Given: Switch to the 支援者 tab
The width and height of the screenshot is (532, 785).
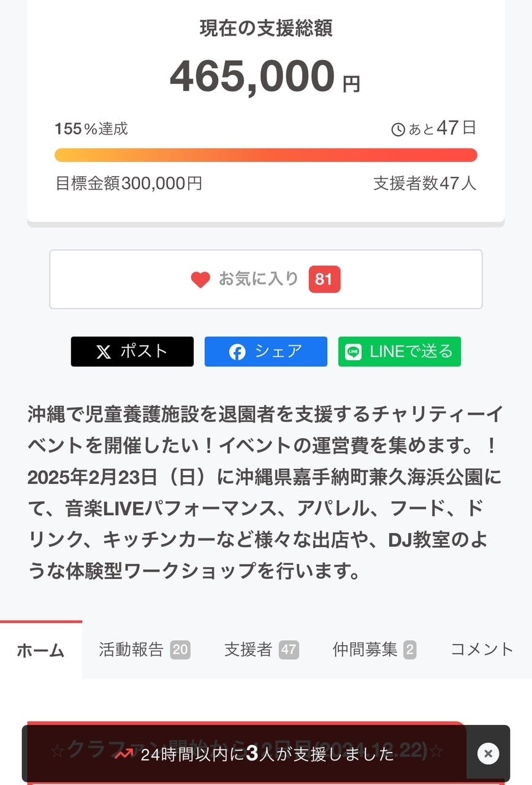Looking at the screenshot, I should tap(261, 650).
